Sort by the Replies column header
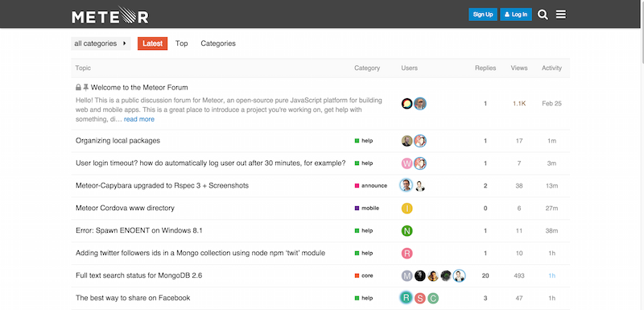644x310 pixels. [x=485, y=68]
